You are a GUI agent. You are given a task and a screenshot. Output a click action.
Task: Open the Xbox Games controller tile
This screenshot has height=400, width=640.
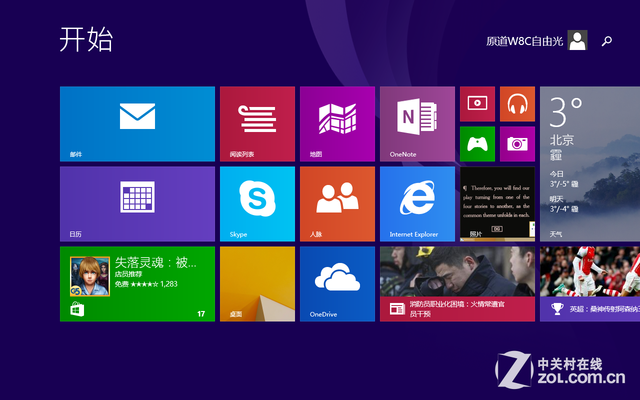477,144
